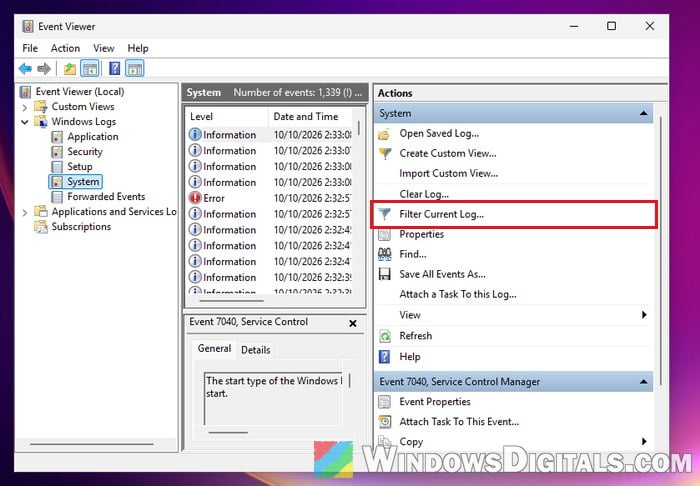Click Create Custom View... action
The image size is (700, 486).
coord(448,154)
